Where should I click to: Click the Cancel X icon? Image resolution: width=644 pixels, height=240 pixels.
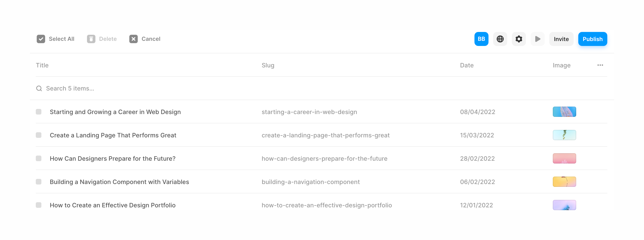pyautogui.click(x=134, y=39)
